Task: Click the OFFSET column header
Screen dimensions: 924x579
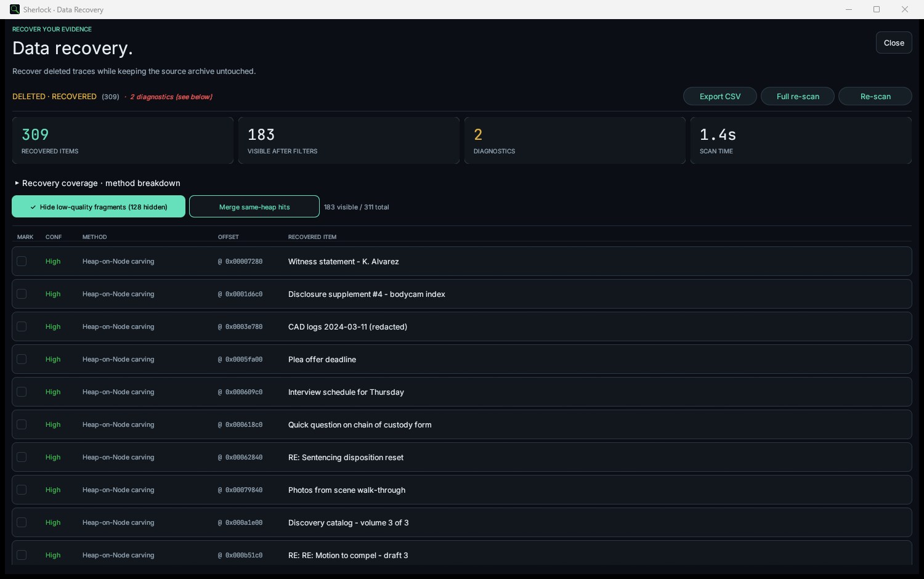Action: point(228,237)
